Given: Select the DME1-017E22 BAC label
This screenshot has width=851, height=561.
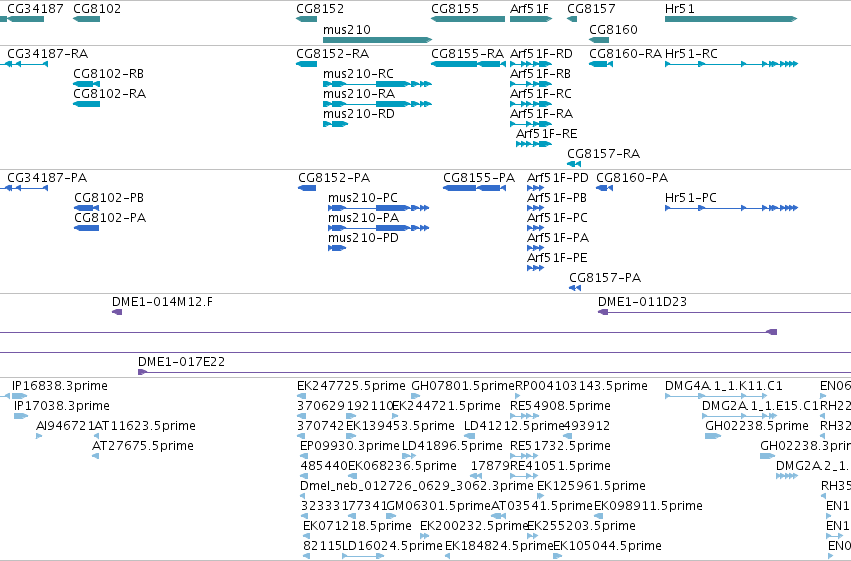Looking at the screenshot, I should (x=181, y=362).
